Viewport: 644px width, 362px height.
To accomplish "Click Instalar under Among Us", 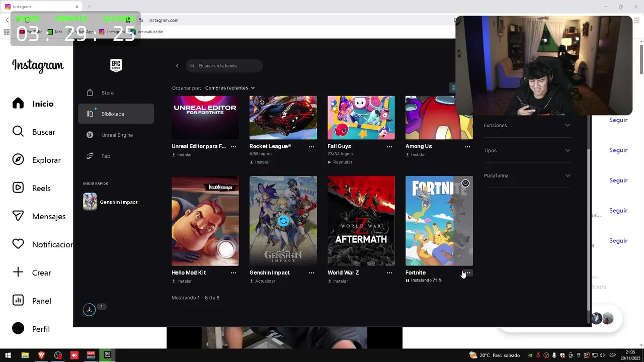I will pos(416,155).
